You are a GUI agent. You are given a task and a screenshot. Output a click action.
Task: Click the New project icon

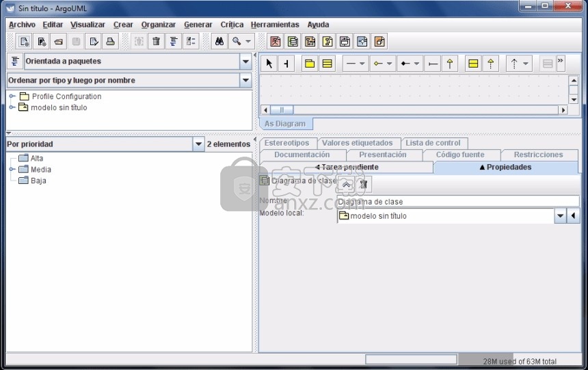[25, 41]
